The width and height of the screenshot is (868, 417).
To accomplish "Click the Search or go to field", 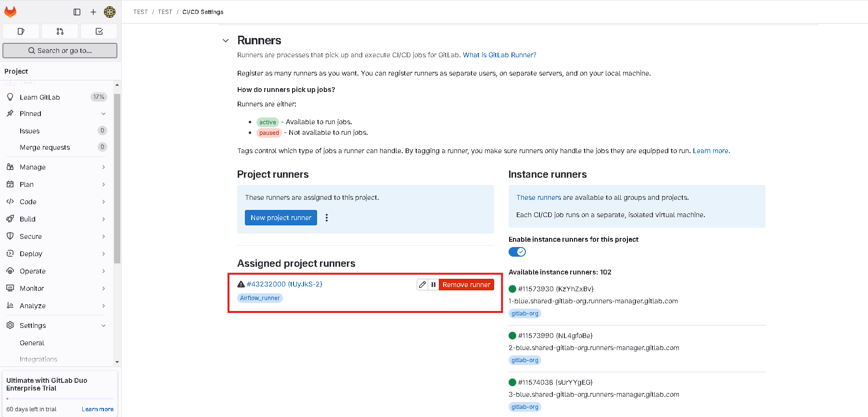I will tap(60, 51).
